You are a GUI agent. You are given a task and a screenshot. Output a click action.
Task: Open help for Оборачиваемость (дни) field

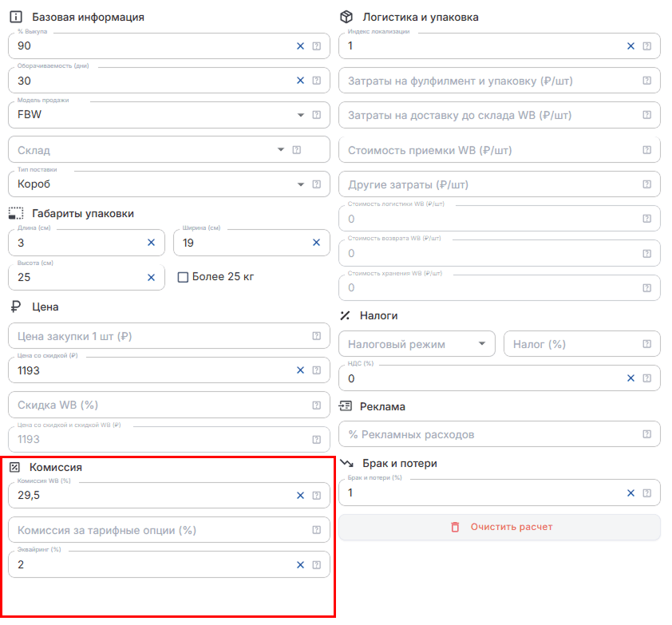(x=316, y=81)
